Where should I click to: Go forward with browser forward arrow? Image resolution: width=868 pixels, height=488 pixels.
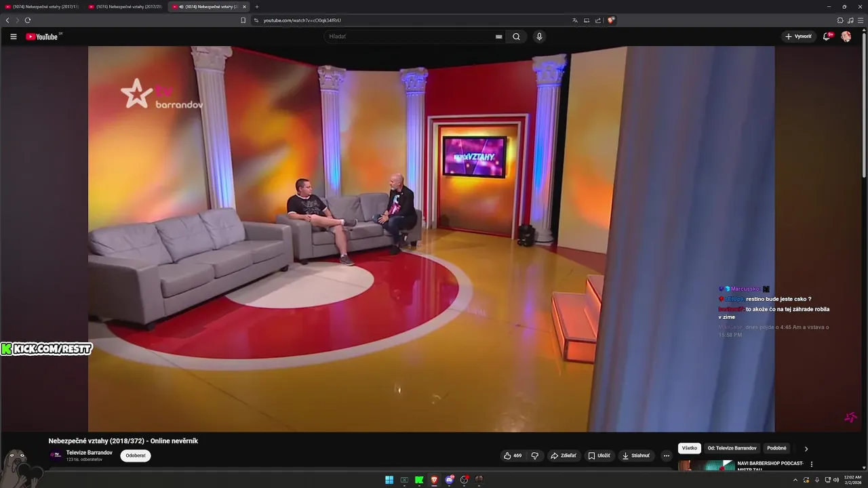[x=18, y=20]
